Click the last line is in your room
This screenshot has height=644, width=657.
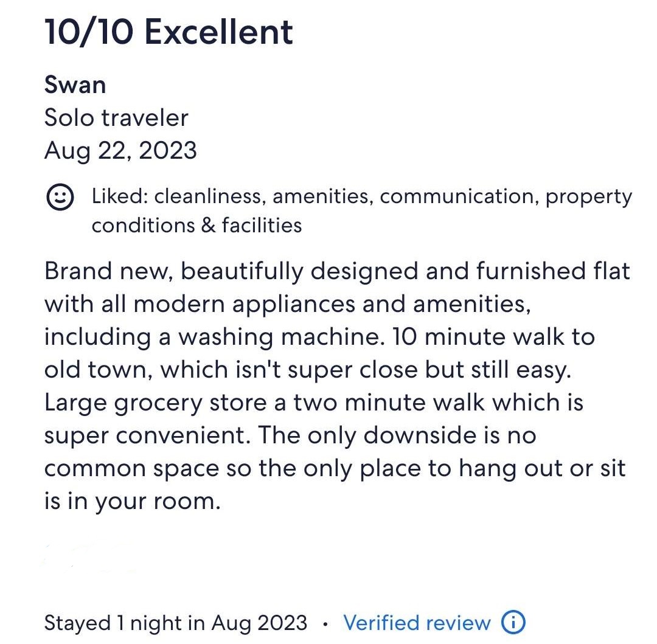(x=132, y=502)
